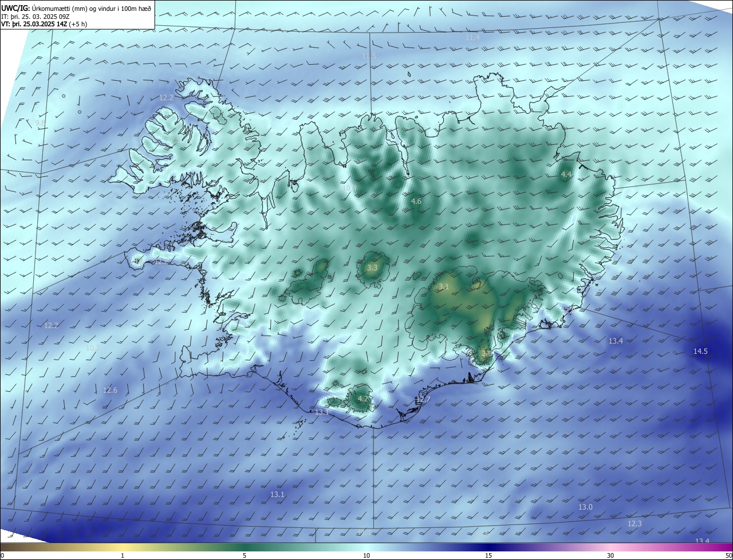Click the colour bar tick label 0
The image size is (733, 560).
pyautogui.click(x=2, y=555)
